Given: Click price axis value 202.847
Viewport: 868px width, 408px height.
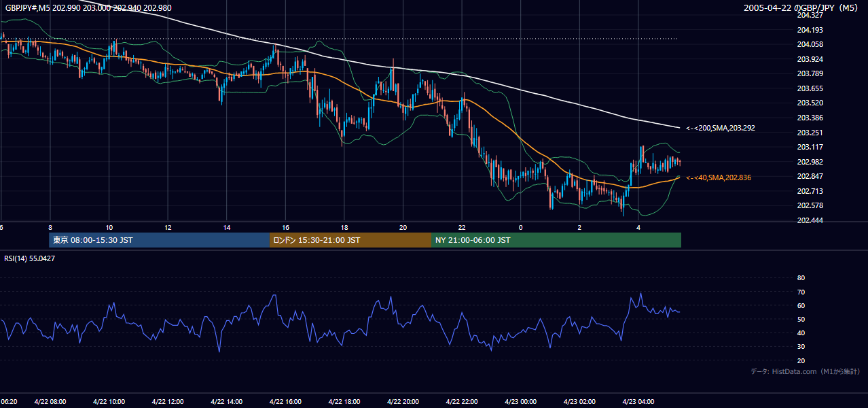Looking at the screenshot, I should click(810, 176).
